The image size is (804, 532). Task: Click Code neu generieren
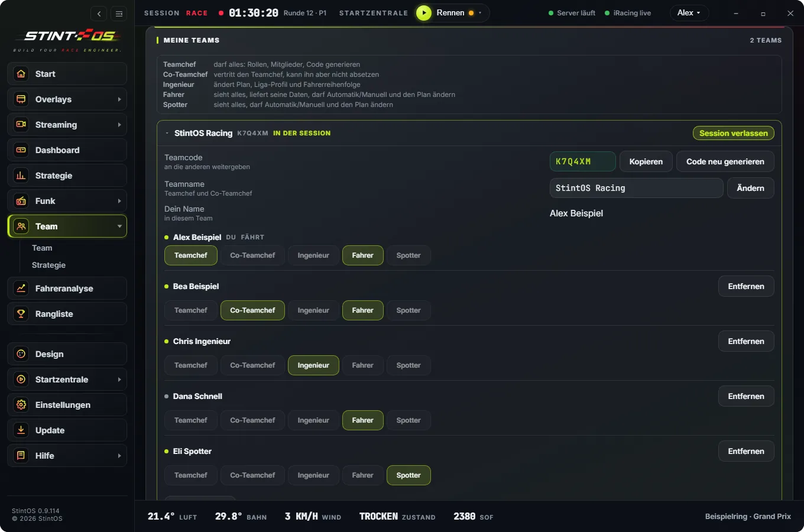pyautogui.click(x=725, y=161)
